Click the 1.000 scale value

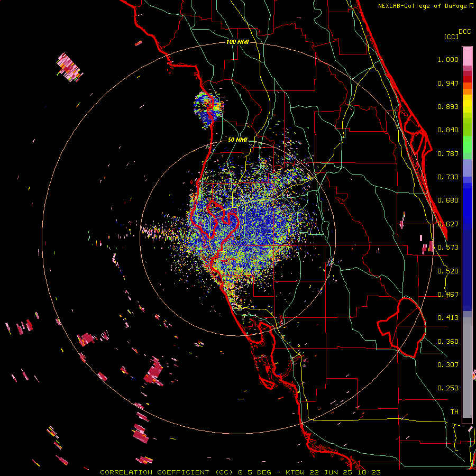448,59
